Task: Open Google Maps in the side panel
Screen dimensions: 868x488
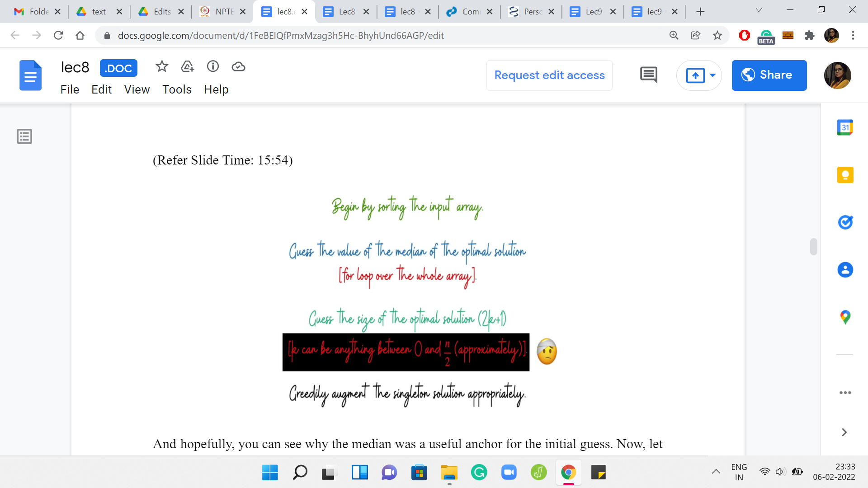Action: click(x=844, y=317)
